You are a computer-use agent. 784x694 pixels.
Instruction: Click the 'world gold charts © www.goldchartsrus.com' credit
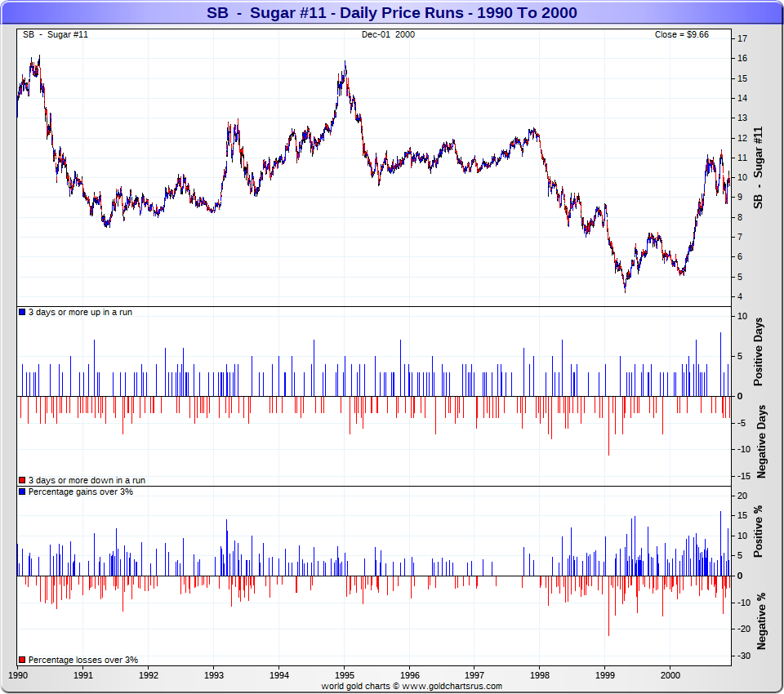[x=412, y=687]
